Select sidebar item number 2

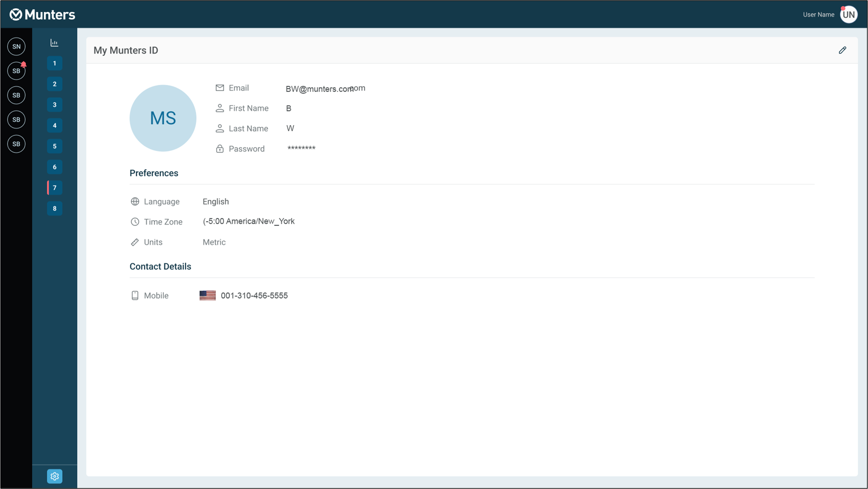click(x=55, y=84)
